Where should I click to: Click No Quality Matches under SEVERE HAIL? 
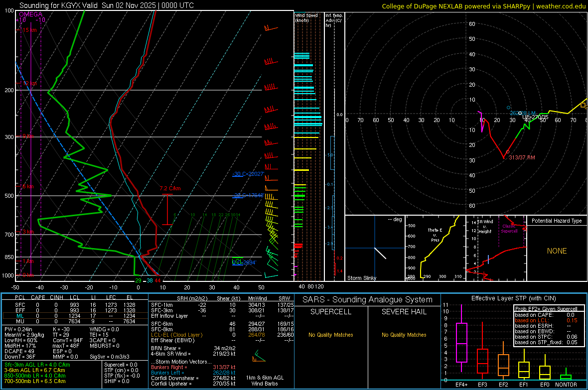pyautogui.click(x=404, y=335)
